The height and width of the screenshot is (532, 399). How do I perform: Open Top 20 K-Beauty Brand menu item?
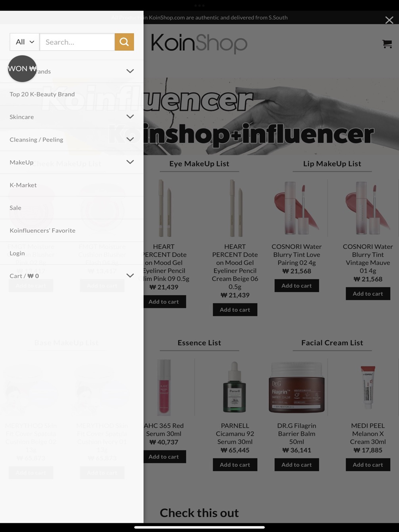[42, 94]
